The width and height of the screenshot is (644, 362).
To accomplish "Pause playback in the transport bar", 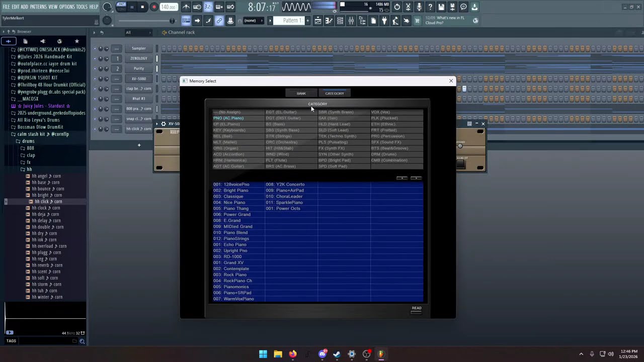I will tap(132, 7).
